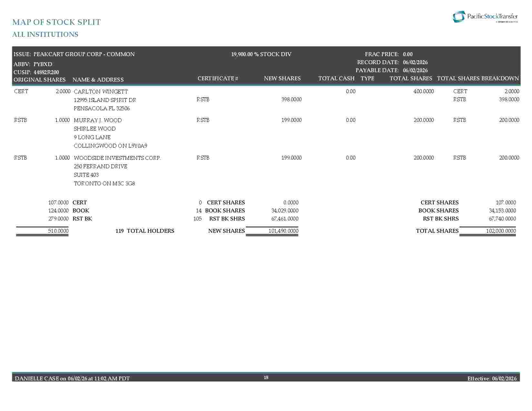Select the book shares total '34,153.0000'

click(502, 210)
